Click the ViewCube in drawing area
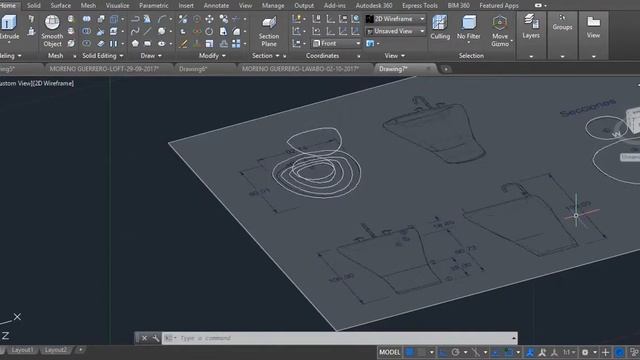This screenshot has height=360, width=640. coord(633,120)
